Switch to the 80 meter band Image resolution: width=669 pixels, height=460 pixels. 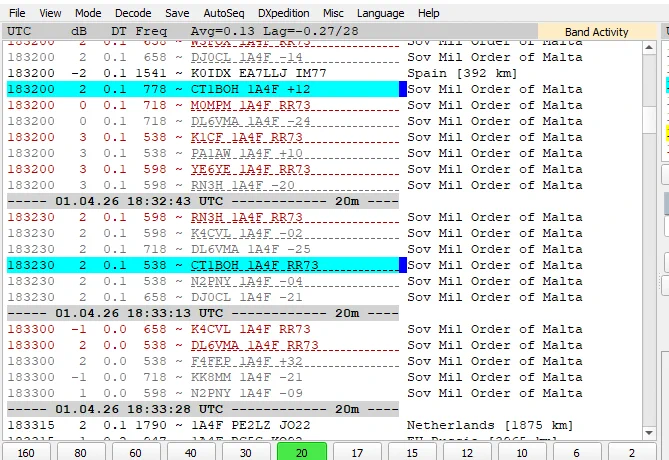81,452
